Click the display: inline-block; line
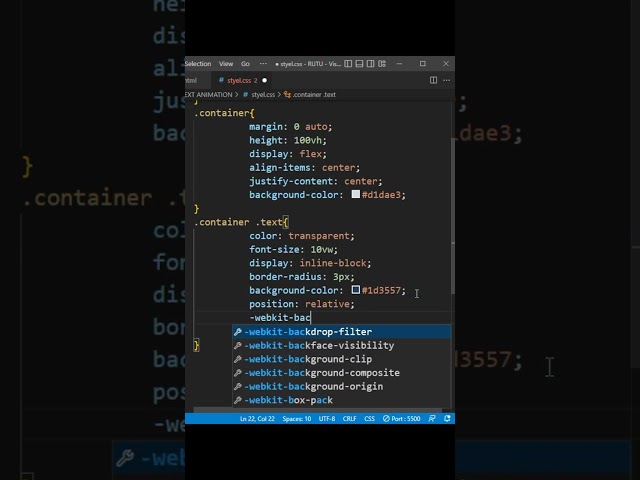This screenshot has height=480, width=640. point(310,263)
